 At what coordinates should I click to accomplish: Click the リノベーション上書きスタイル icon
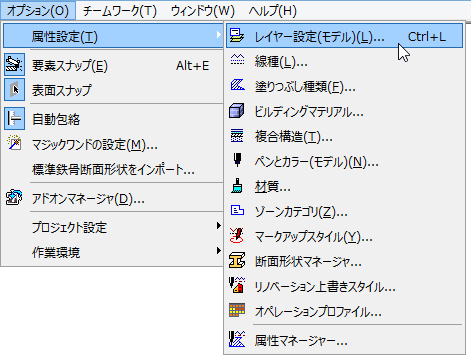point(237,285)
